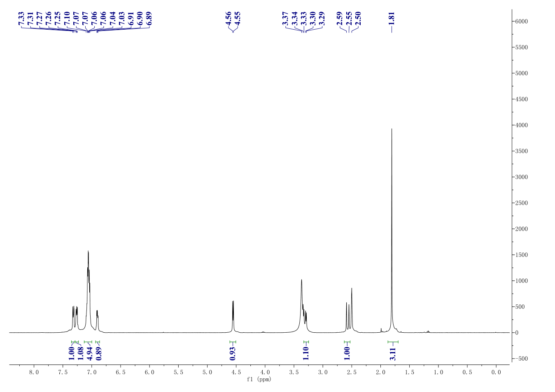
Task: Click the 4.56 peak label
Action: [229, 19]
